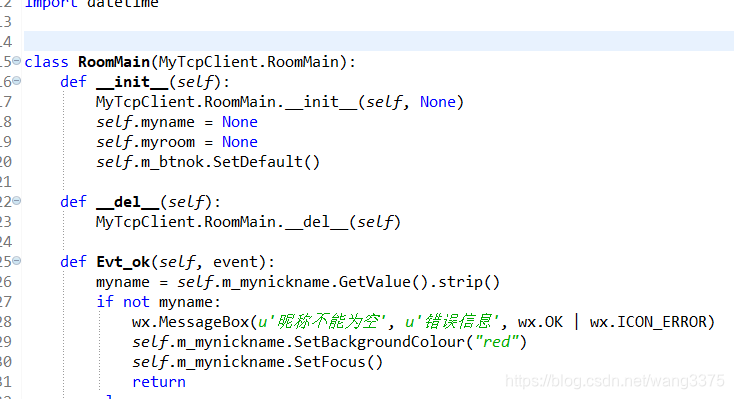Click the SetFocus() call
734x399 pixels.
pos(338,362)
